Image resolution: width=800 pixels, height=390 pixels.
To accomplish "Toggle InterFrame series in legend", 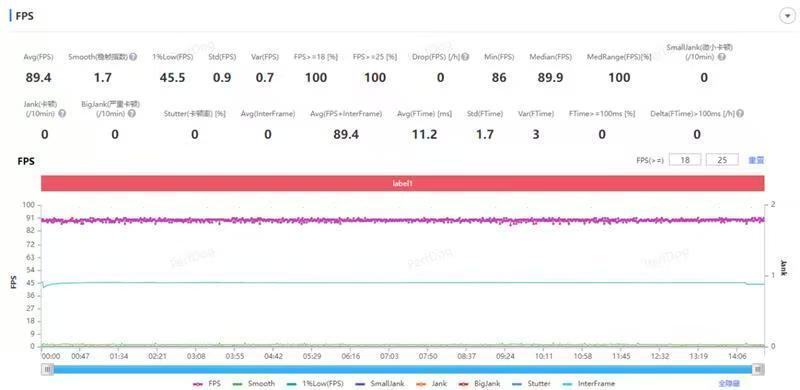I will pos(589,383).
